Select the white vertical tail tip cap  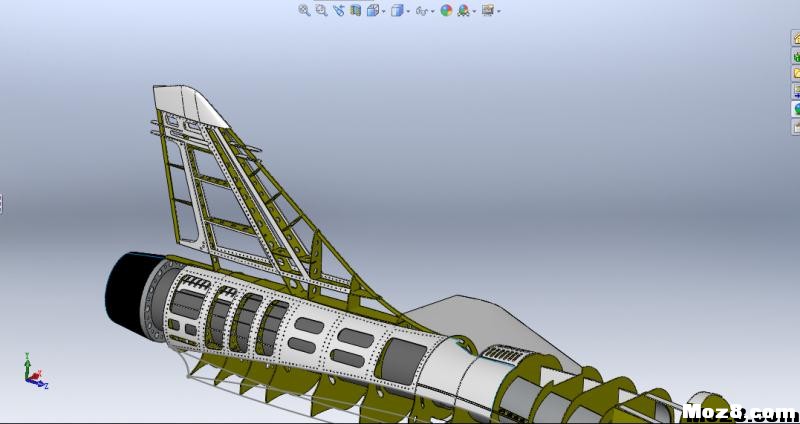186,106
